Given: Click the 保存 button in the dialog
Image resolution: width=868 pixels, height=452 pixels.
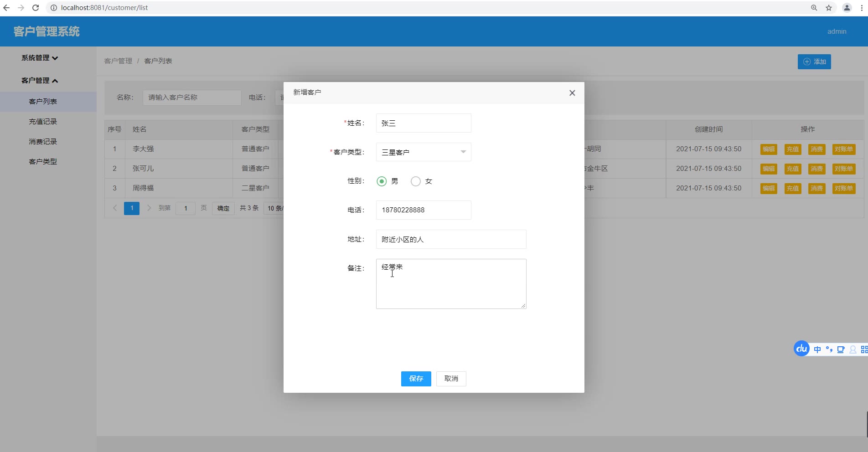Looking at the screenshot, I should click(x=416, y=379).
